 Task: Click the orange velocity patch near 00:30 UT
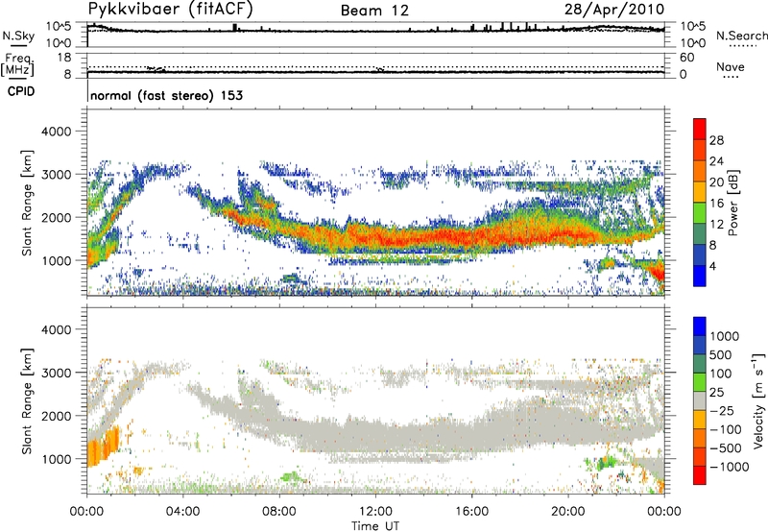[x=103, y=447]
